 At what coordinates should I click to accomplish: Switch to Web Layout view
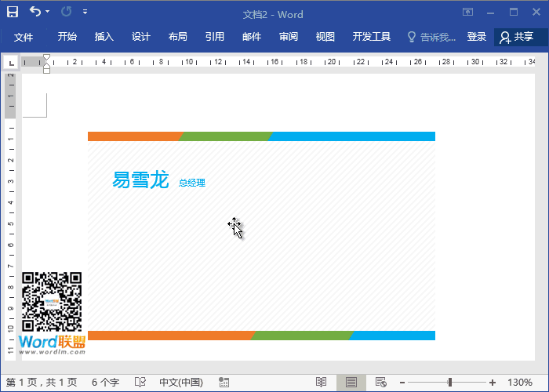tap(381, 383)
